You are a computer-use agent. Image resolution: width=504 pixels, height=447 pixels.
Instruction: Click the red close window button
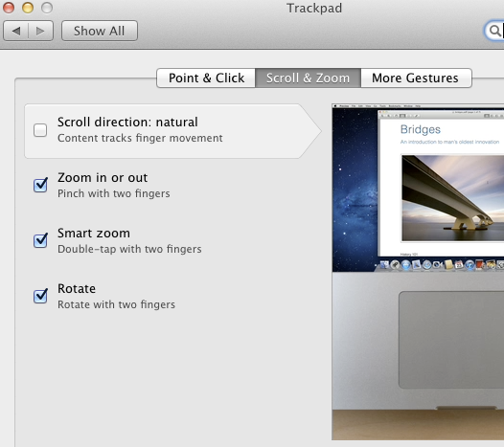[x=9, y=8]
